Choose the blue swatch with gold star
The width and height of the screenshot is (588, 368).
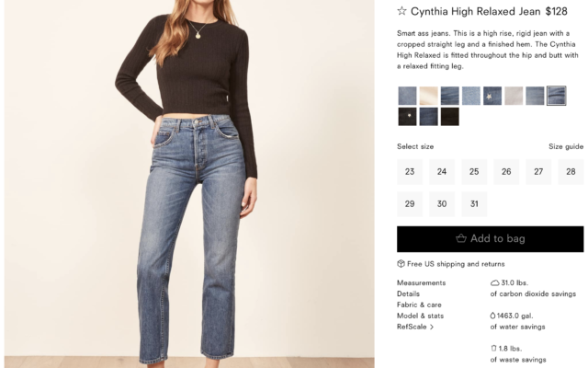tap(492, 96)
